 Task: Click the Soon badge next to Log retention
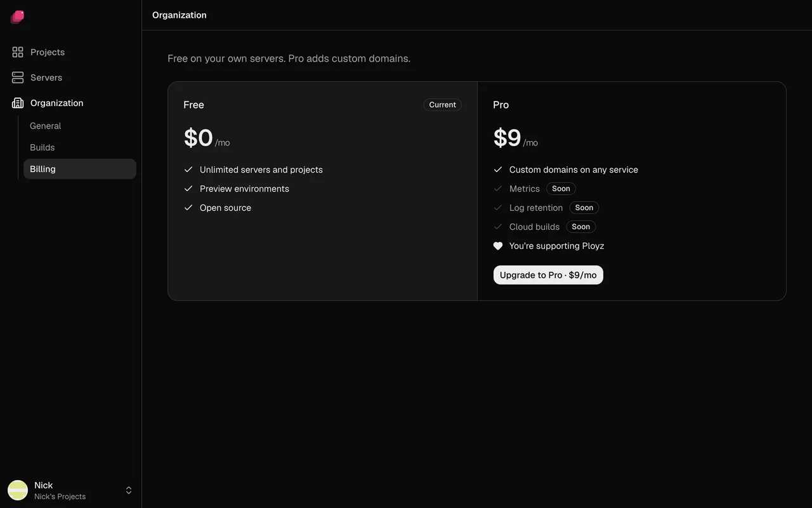584,208
